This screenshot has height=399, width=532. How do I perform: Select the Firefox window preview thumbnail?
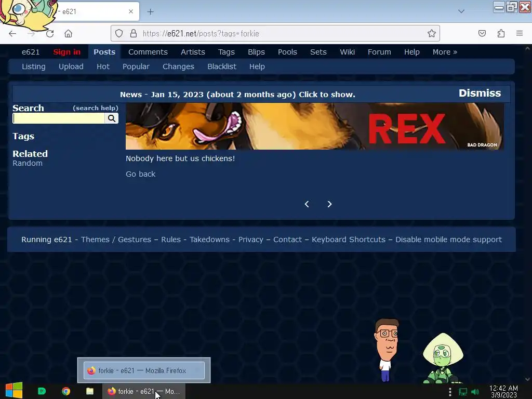pos(144,370)
